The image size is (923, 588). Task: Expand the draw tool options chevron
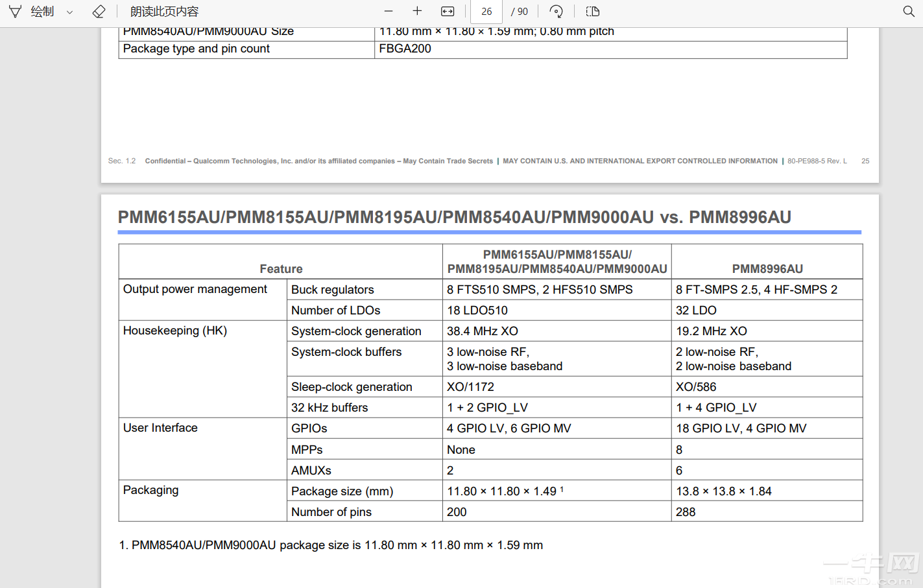tap(69, 12)
